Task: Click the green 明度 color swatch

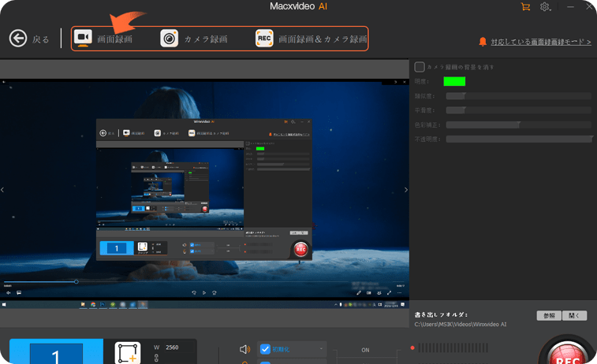Action: click(454, 81)
